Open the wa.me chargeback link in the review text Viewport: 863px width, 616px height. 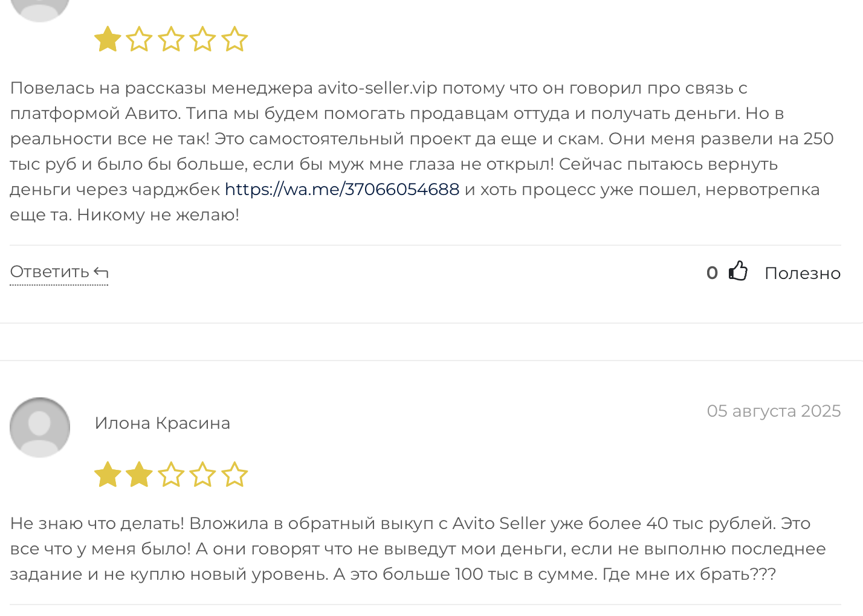(x=341, y=189)
